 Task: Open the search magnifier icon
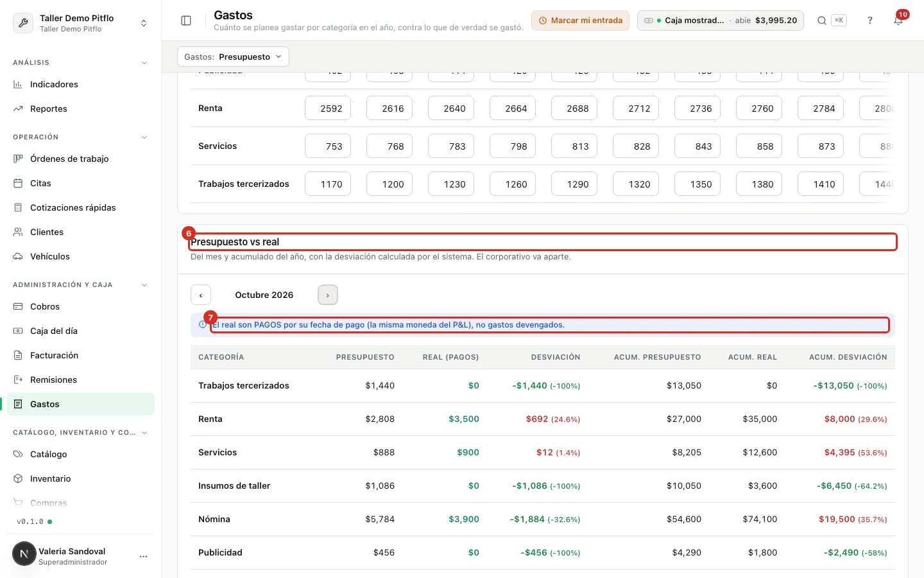[821, 21]
